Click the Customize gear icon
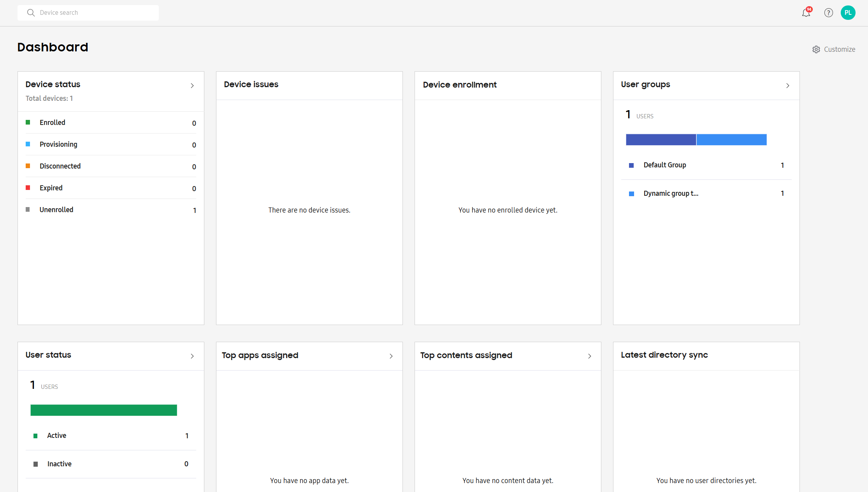Viewport: 868px width, 492px height. point(816,49)
